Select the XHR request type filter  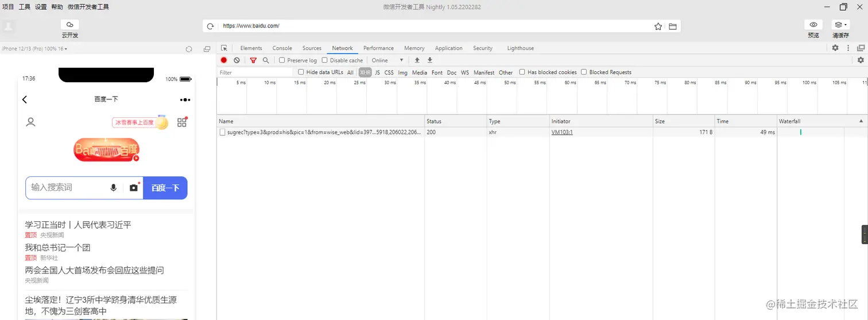[365, 72]
